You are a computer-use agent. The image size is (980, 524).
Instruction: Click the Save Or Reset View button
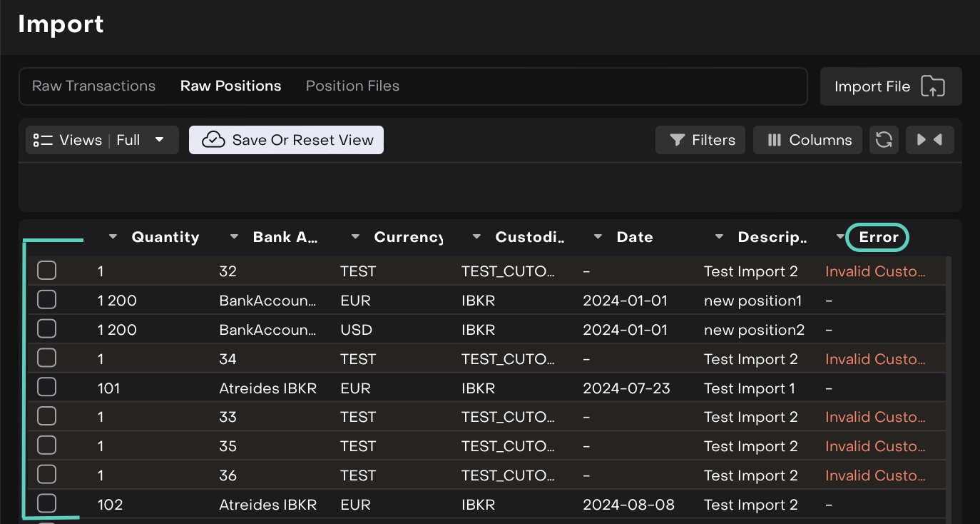tap(286, 140)
